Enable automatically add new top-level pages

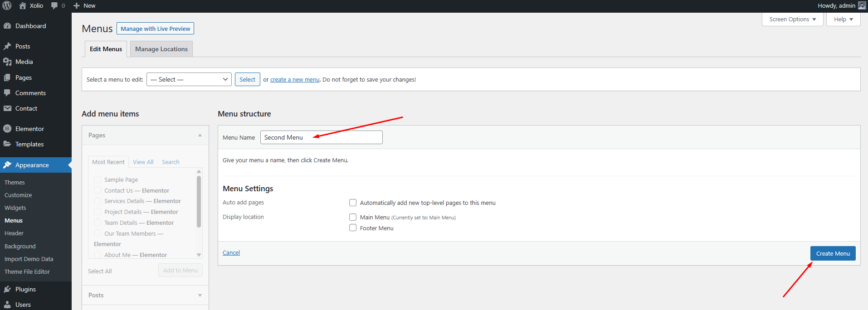tap(353, 203)
